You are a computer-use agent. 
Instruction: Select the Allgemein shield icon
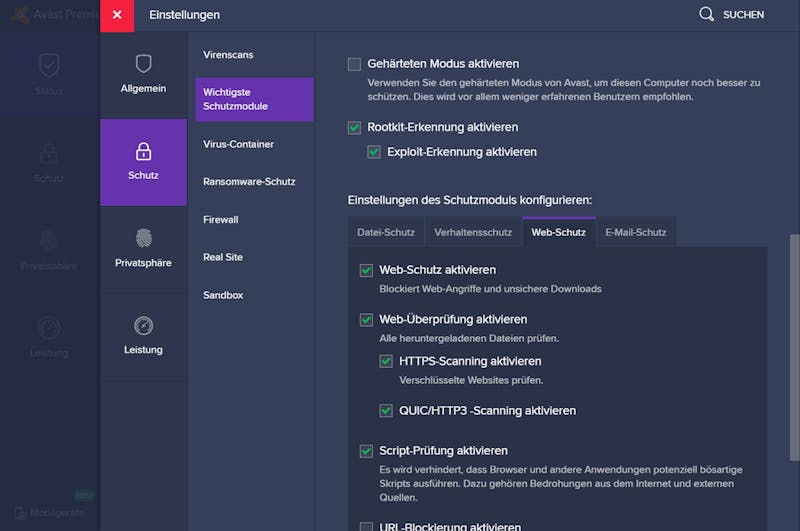point(143,64)
